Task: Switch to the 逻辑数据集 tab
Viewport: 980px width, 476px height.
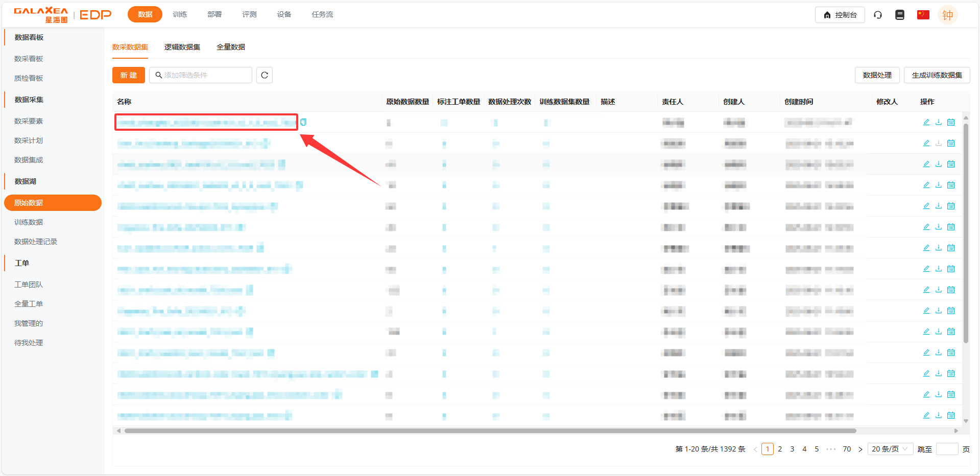Action: (x=182, y=47)
